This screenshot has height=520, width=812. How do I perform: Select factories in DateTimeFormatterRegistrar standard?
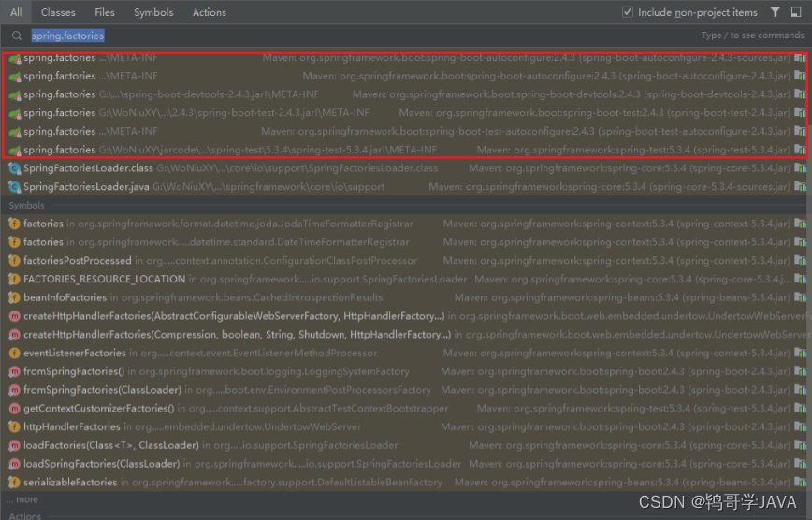click(406, 242)
